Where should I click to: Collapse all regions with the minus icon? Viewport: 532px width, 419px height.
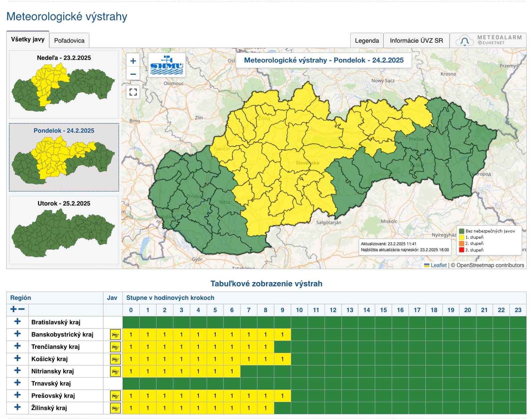(22, 309)
